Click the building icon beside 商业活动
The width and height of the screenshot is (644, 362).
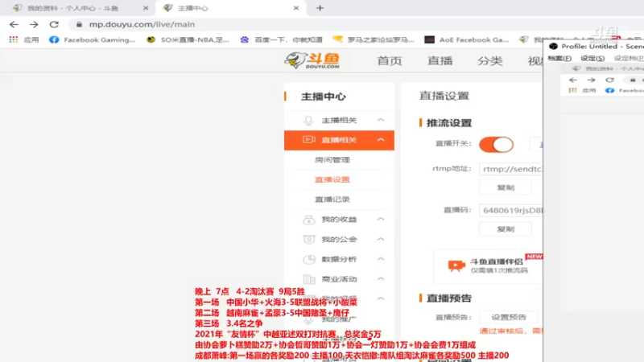[309, 279]
